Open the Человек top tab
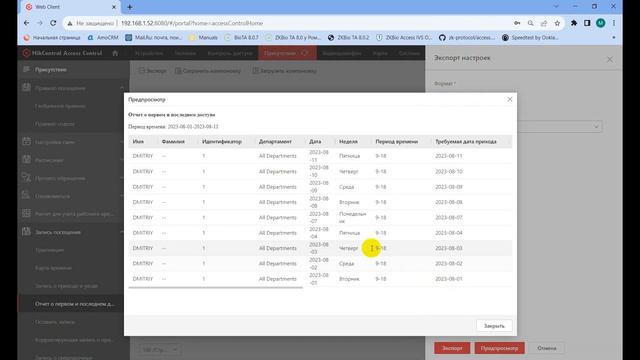Screen dimensions: 640x360 click(x=185, y=53)
